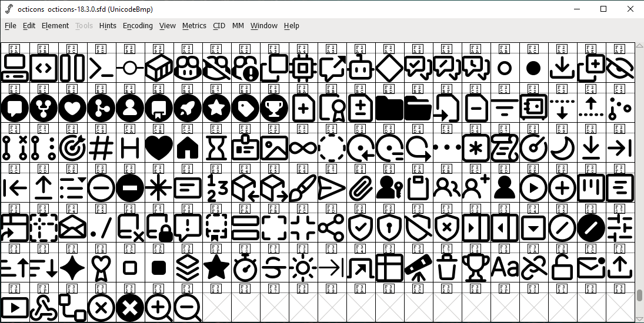Select the download tray glyph
This screenshot has height=323, width=644.
[x=562, y=68]
